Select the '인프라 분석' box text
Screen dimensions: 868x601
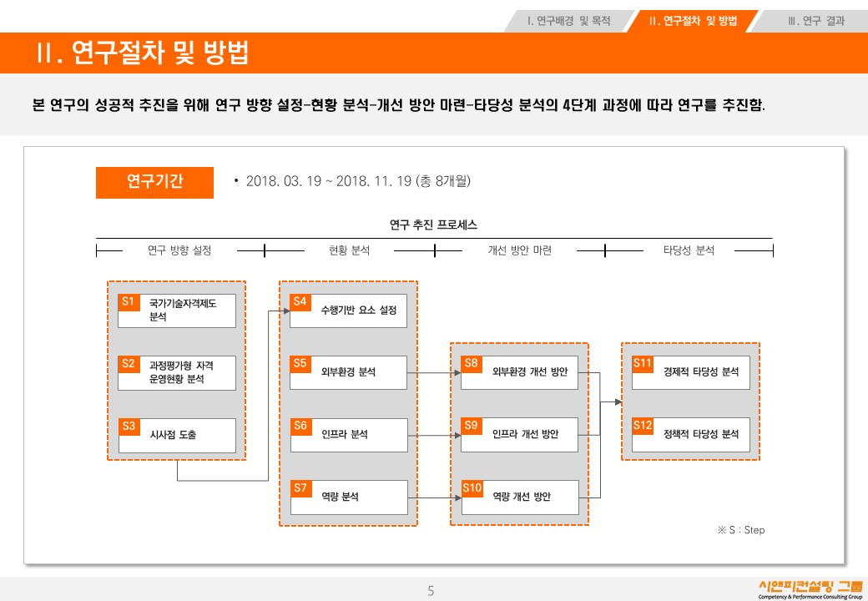click(345, 434)
